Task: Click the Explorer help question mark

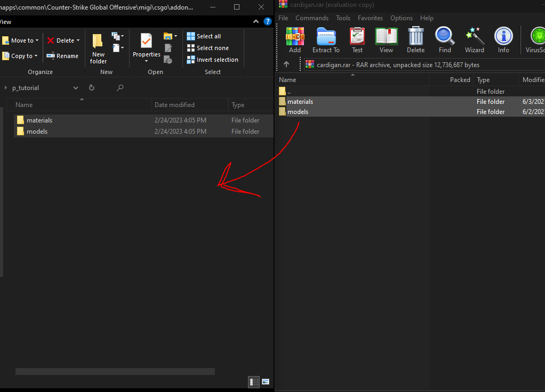Action: (267, 21)
